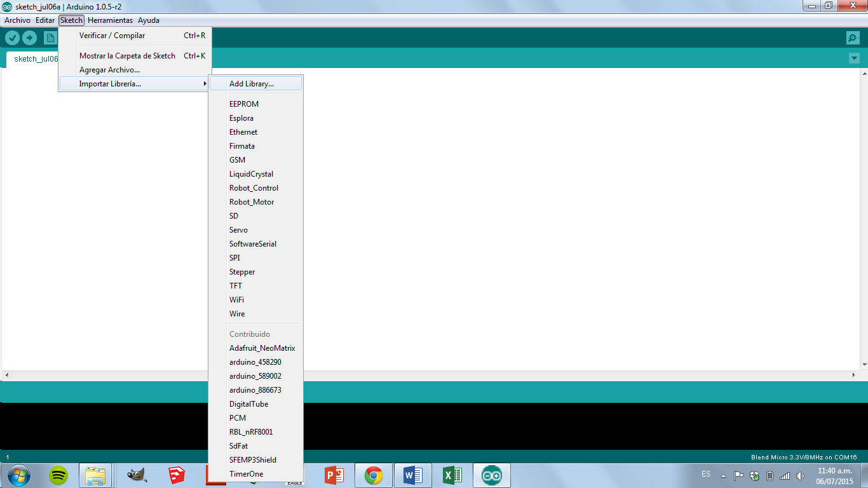Import the DigitalTube library
This screenshot has width=868, height=488.
click(x=256, y=404)
